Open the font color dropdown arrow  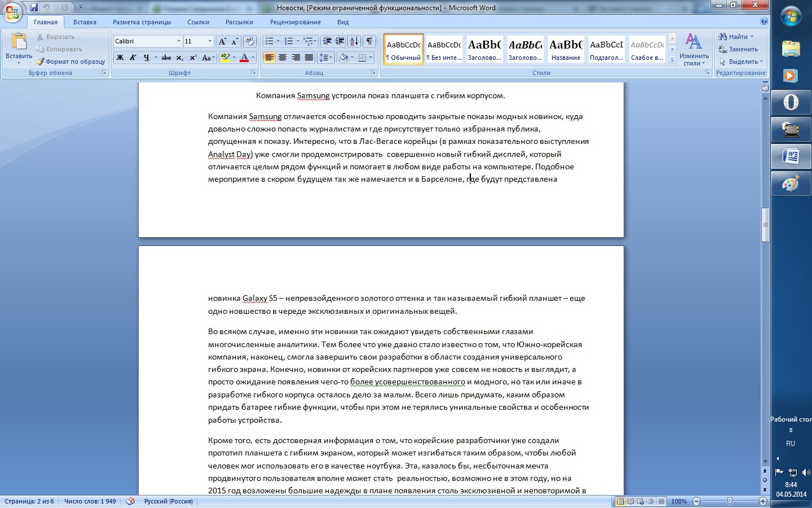coord(253,58)
